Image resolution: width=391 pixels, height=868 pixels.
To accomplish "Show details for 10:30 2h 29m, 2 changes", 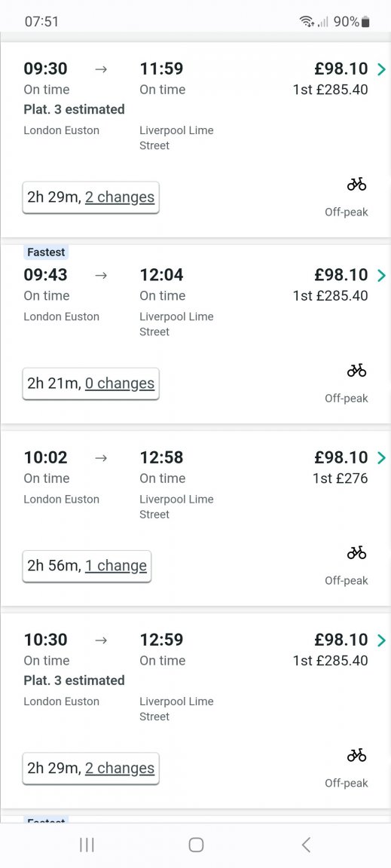I will tap(91, 769).
